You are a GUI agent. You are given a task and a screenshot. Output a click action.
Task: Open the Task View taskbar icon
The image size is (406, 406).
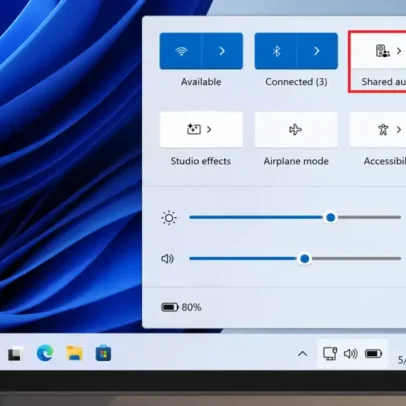pyautogui.click(x=15, y=353)
